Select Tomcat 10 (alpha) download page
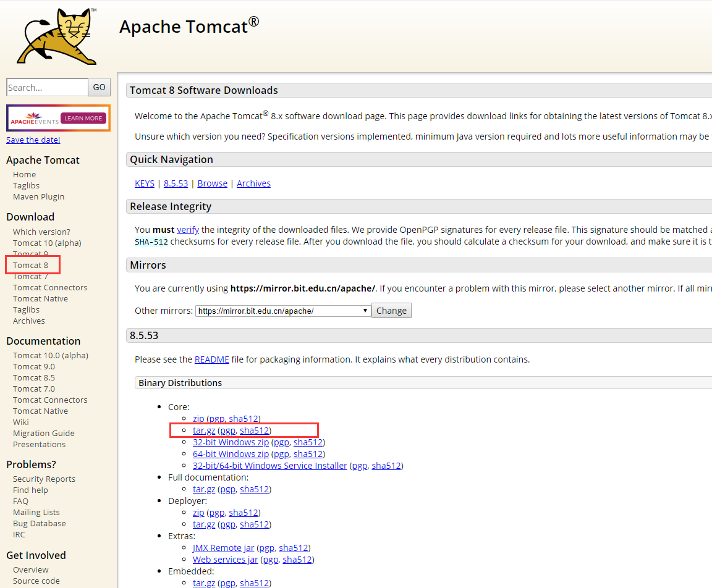Image resolution: width=712 pixels, height=588 pixels. pyautogui.click(x=47, y=243)
